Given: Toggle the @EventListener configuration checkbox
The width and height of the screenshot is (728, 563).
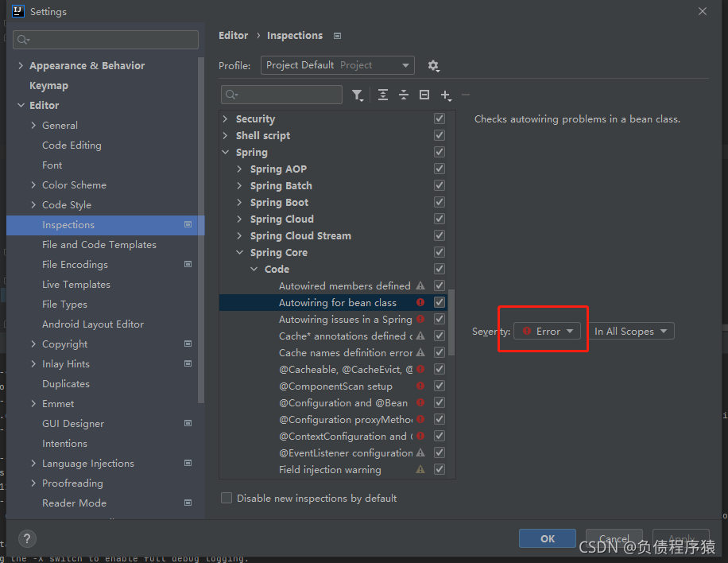Looking at the screenshot, I should 440,453.
